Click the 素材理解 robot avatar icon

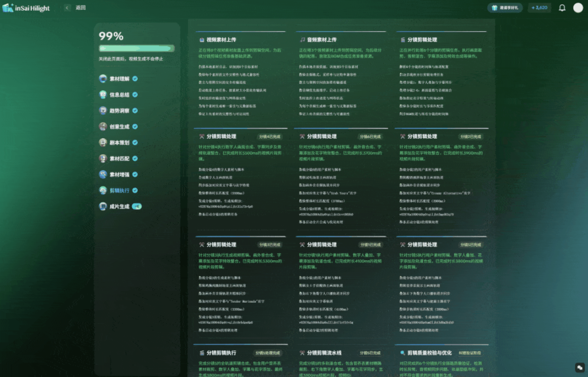pyautogui.click(x=103, y=79)
